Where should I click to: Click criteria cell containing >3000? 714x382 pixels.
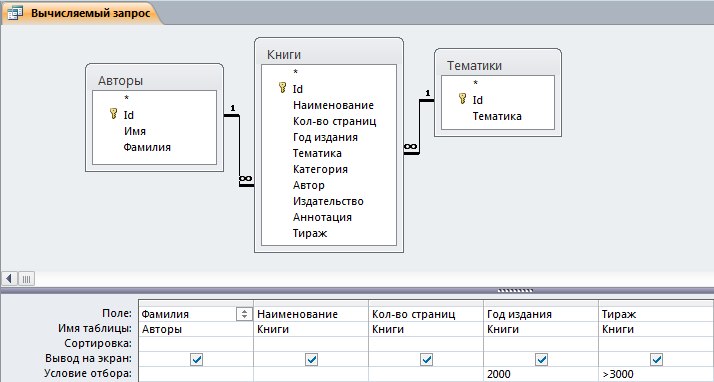click(656, 374)
